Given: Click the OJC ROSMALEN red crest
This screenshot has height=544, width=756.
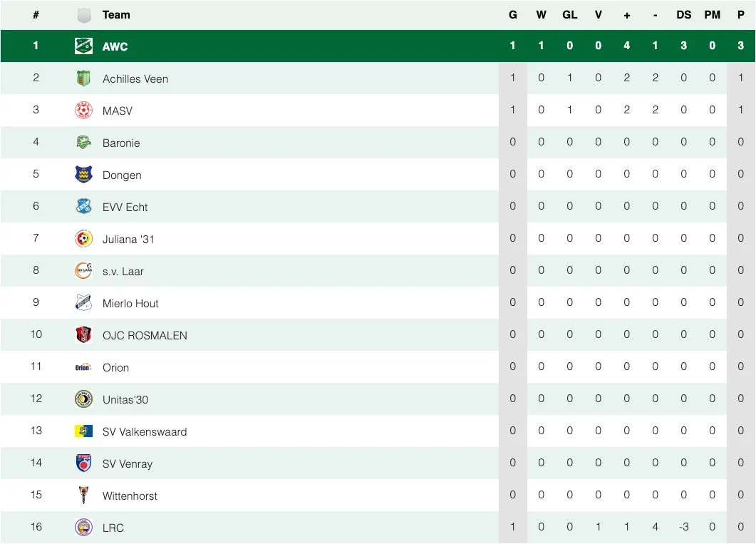Looking at the screenshot, I should [83, 334].
